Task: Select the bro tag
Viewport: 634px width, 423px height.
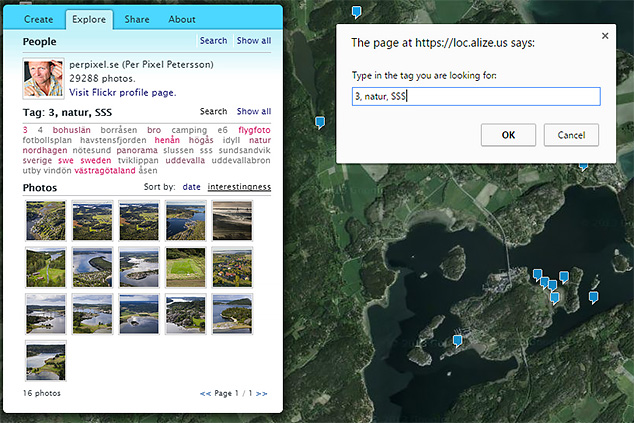Action: [x=154, y=130]
